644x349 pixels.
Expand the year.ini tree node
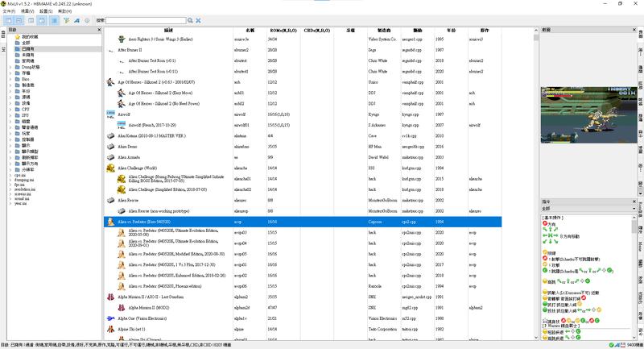[x=10, y=203]
